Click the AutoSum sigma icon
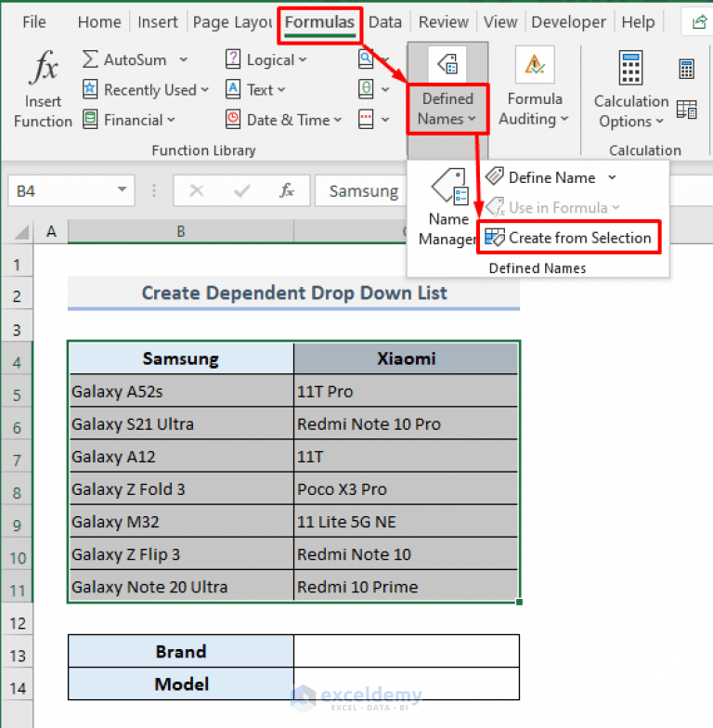Image resolution: width=713 pixels, height=728 pixels. [89, 59]
